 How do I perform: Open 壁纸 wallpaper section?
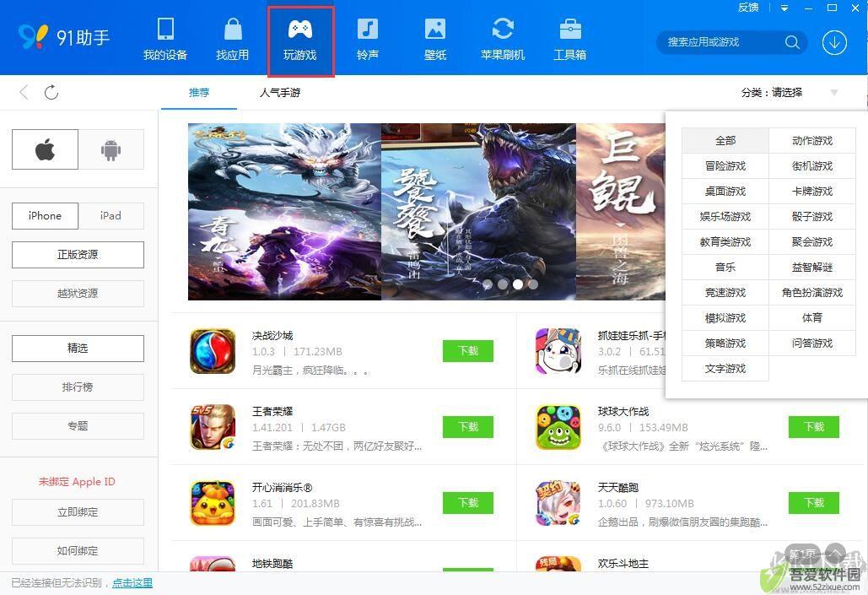pos(435,38)
